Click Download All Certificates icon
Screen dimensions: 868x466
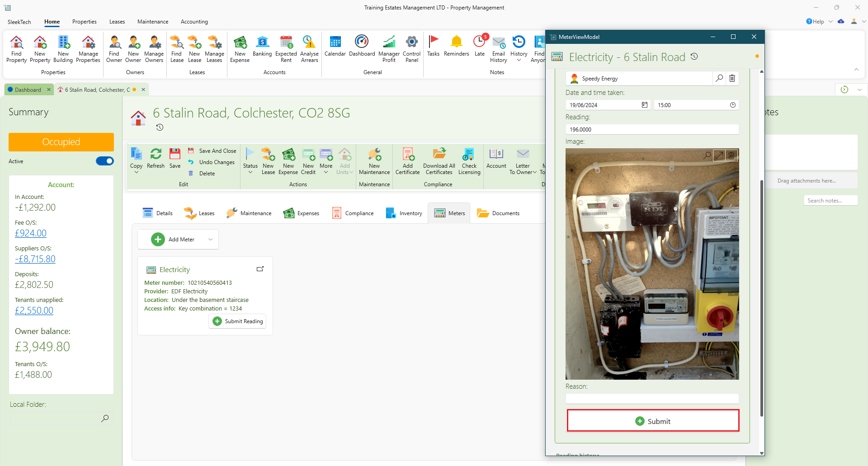click(x=439, y=161)
